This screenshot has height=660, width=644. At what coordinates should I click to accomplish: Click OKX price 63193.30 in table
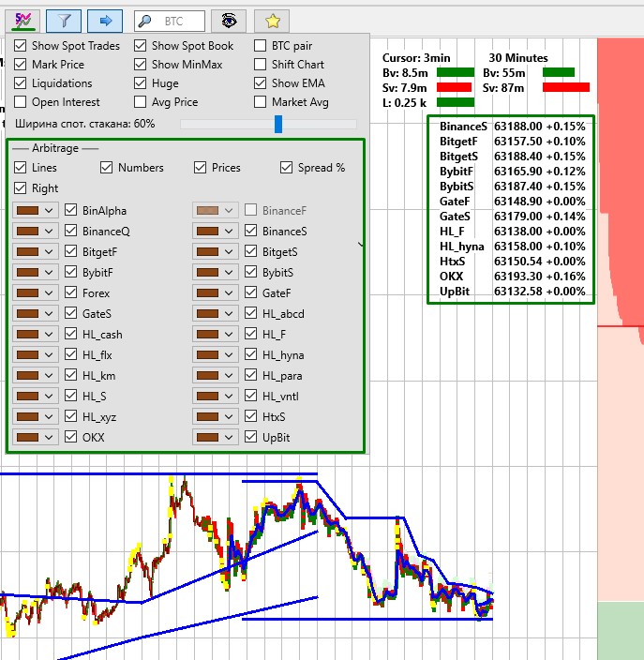[518, 277]
